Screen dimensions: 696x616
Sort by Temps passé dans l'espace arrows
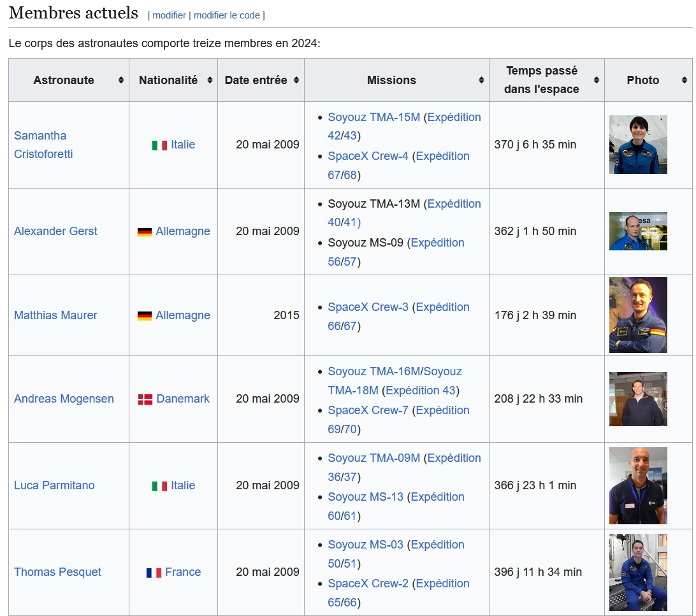pyautogui.click(x=597, y=80)
